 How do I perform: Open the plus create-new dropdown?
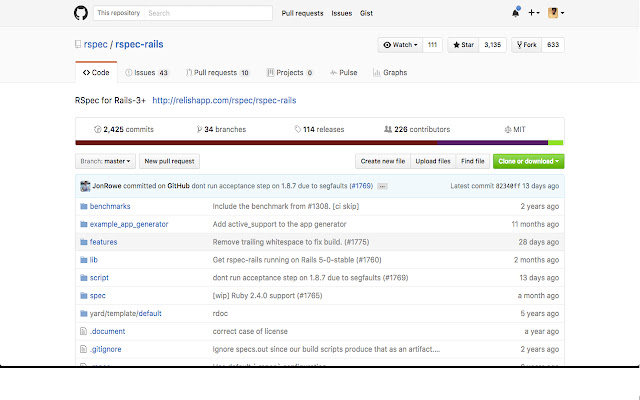click(535, 13)
